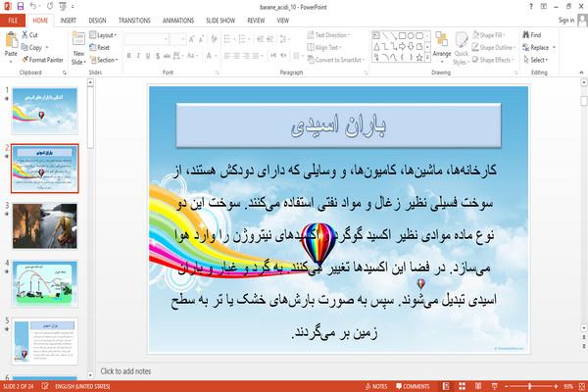588x392 pixels.
Task: Click the Cut command
Action: (29, 35)
